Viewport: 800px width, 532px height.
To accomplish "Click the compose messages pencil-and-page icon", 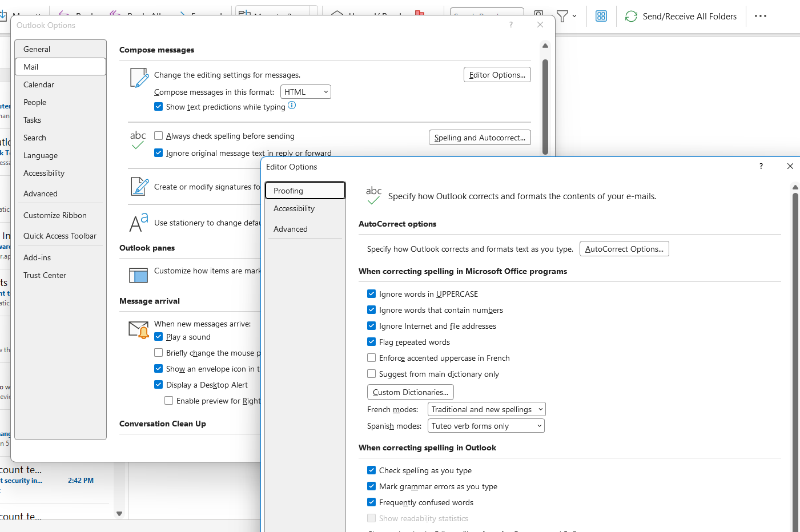I will pyautogui.click(x=139, y=78).
